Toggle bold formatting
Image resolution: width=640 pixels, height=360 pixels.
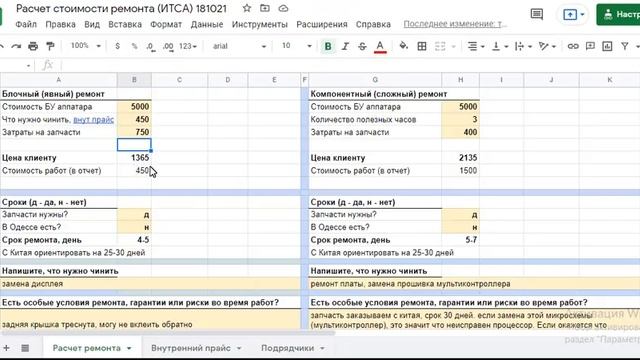click(x=328, y=46)
